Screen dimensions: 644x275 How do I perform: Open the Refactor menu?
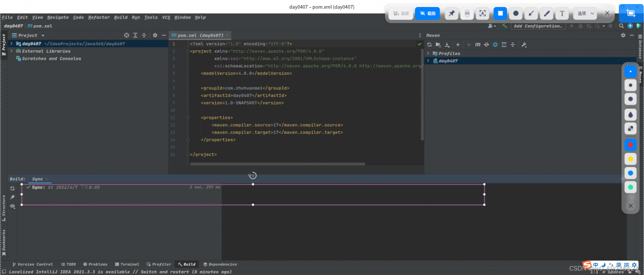click(99, 17)
